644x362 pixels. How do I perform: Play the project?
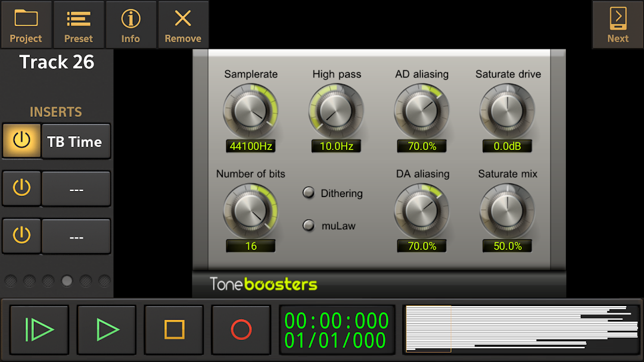point(107,330)
